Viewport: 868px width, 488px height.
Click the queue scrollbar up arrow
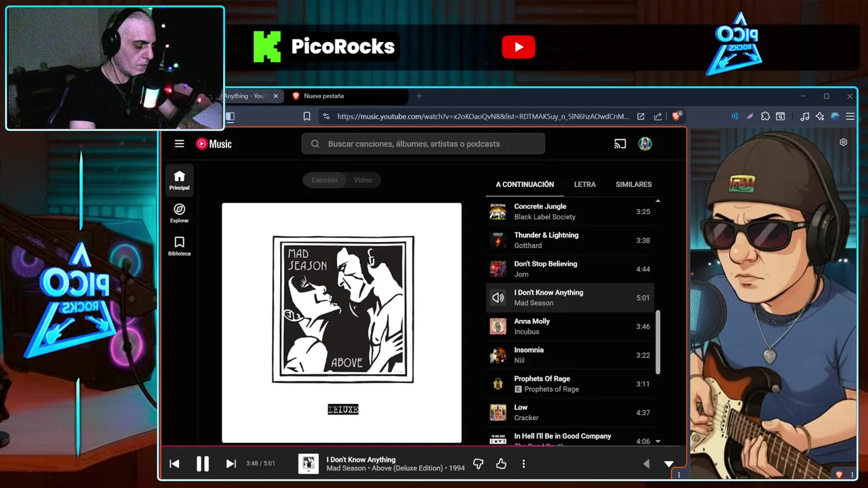coord(658,201)
